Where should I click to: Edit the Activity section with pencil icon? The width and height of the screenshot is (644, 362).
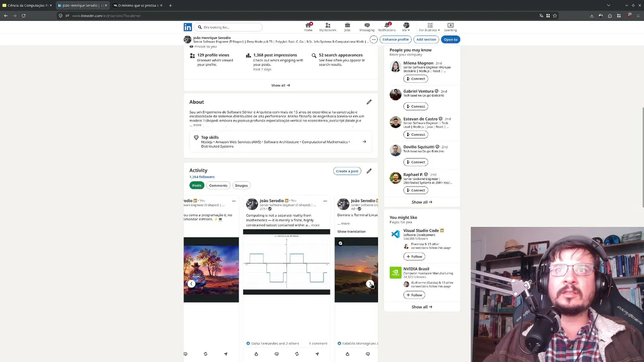(369, 171)
